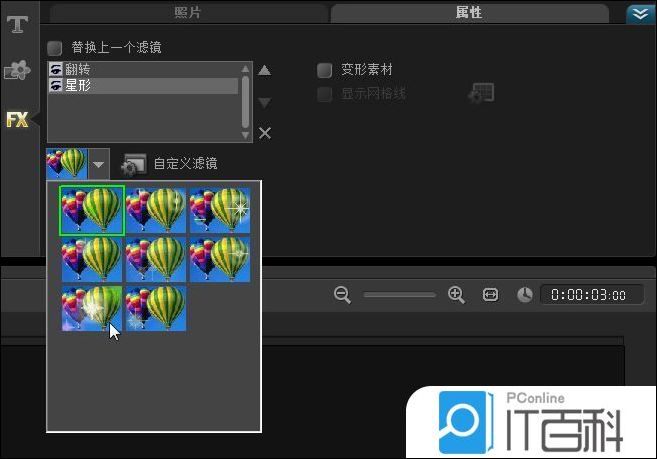657x459 pixels.
Task: Select the 星形 filter row
Action: (143, 86)
